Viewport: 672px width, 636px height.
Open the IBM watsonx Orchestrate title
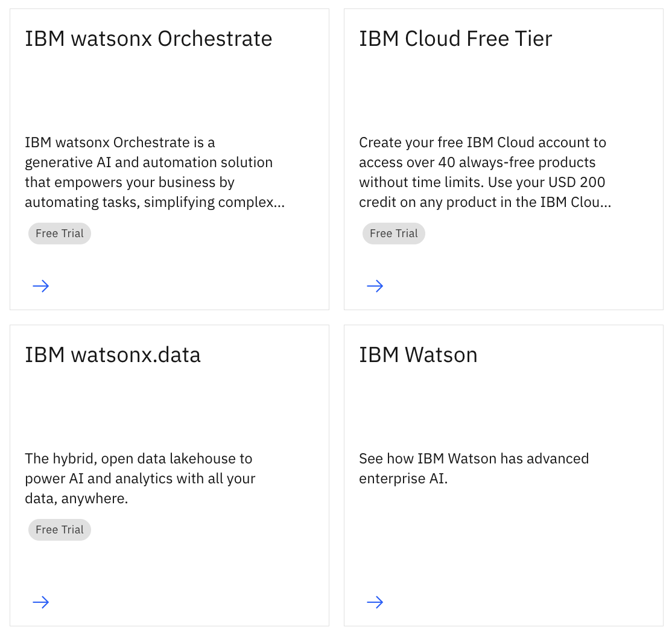(x=148, y=39)
